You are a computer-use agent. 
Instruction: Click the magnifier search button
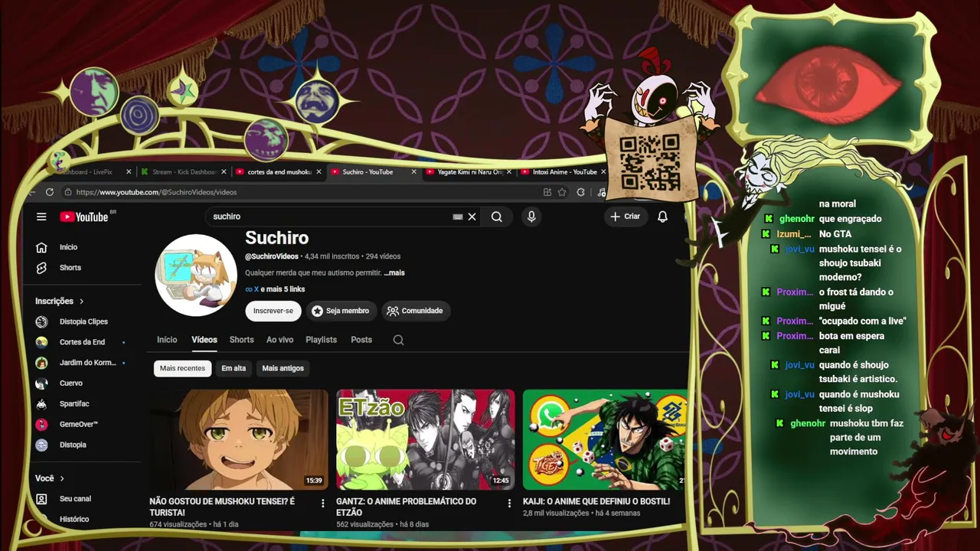(497, 217)
